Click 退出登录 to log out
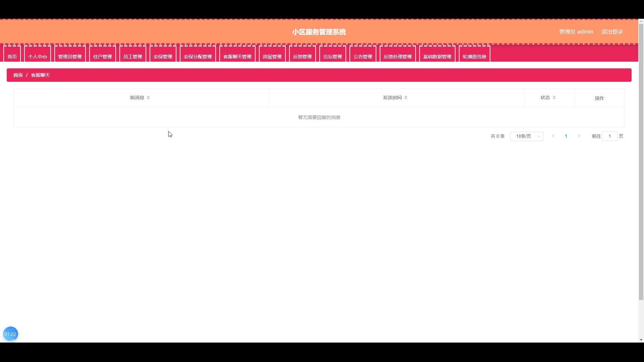 (x=612, y=32)
